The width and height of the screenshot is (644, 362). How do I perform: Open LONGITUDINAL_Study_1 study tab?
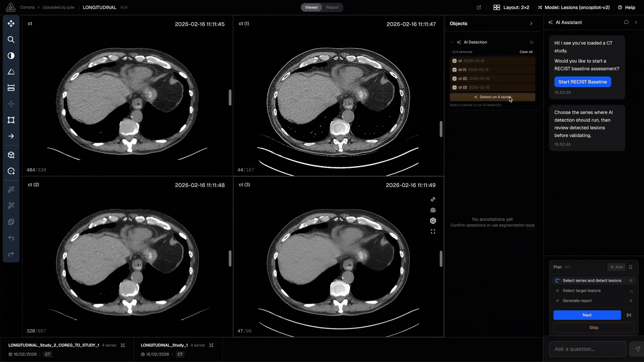[164, 345]
